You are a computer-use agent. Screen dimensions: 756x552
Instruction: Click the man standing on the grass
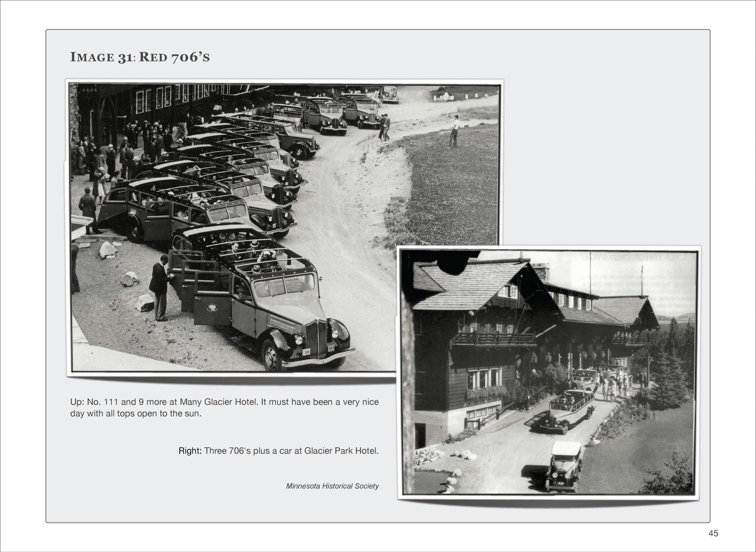(455, 132)
